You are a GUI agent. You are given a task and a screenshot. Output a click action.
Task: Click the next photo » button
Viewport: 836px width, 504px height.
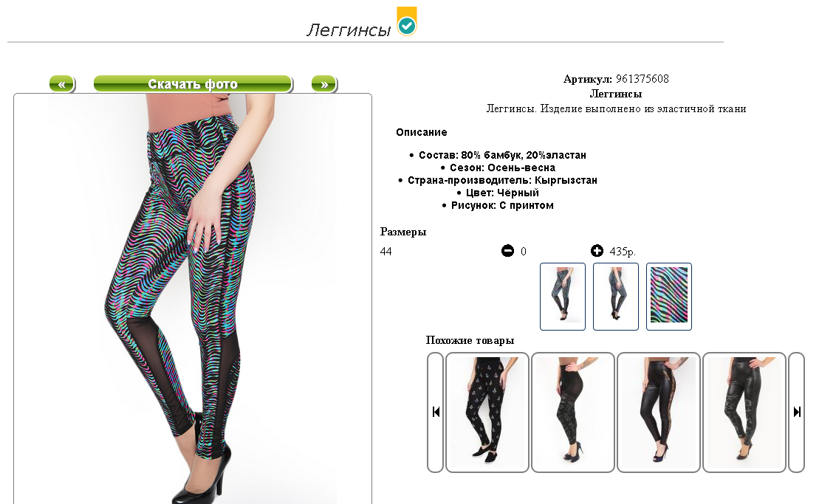[324, 83]
